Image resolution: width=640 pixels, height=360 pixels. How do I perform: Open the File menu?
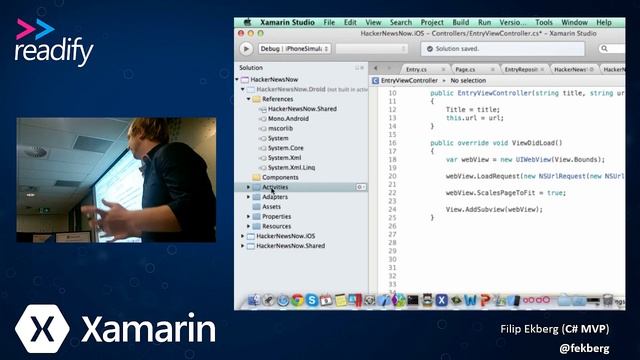click(x=329, y=22)
